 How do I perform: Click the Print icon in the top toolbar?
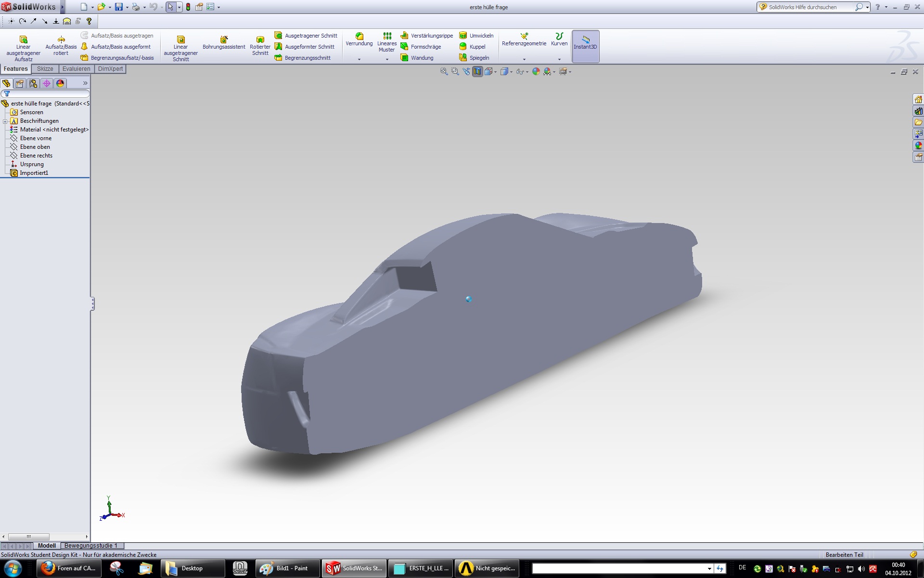coord(136,7)
